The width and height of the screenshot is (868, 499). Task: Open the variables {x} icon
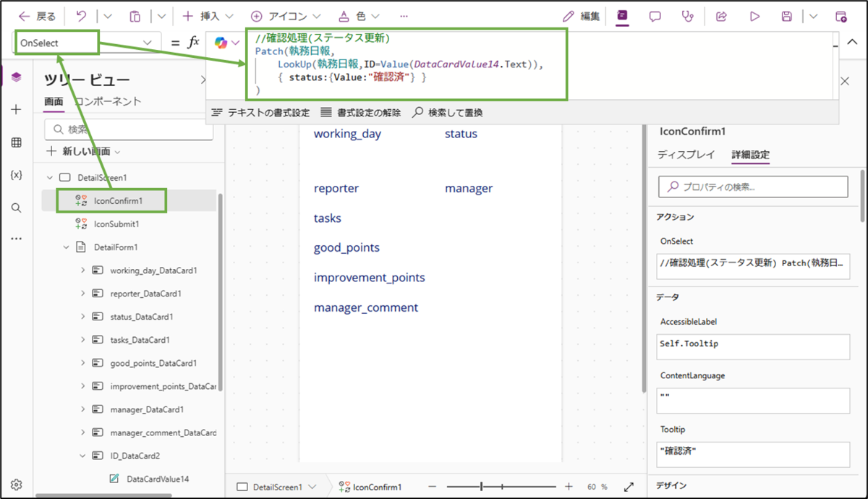click(16, 175)
